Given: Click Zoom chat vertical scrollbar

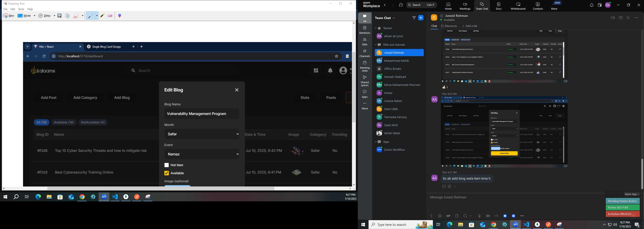Looking at the screenshot, I should click(x=642, y=174).
